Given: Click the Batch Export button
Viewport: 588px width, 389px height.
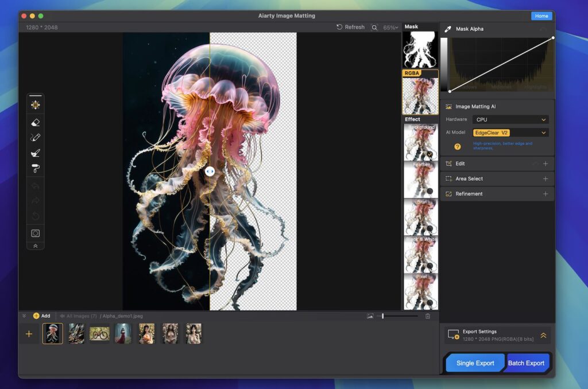Looking at the screenshot, I should tap(526, 363).
